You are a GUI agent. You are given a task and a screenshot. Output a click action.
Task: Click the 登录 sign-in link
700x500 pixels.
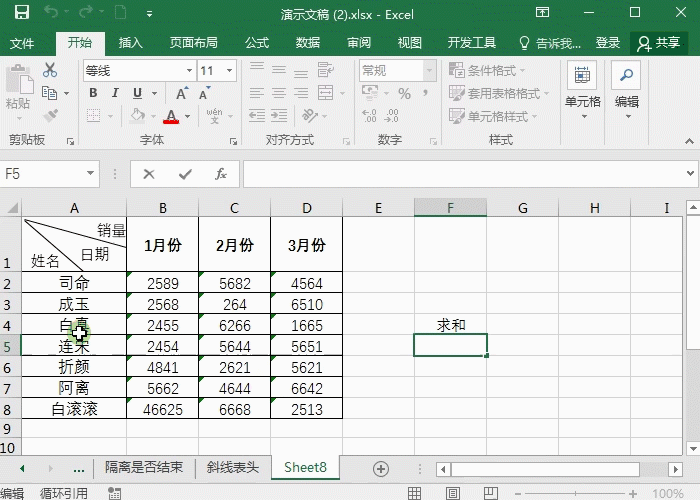click(x=608, y=43)
